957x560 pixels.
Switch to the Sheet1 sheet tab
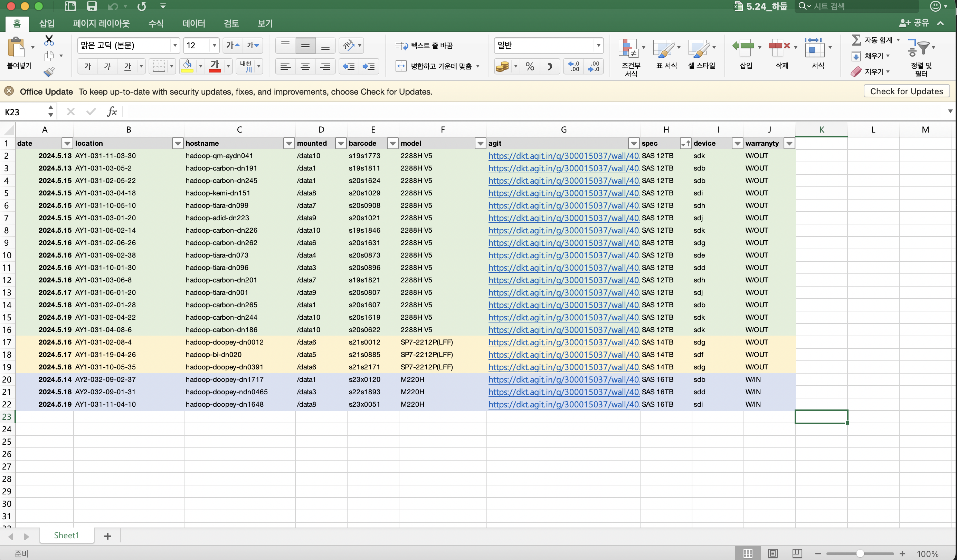coord(66,535)
